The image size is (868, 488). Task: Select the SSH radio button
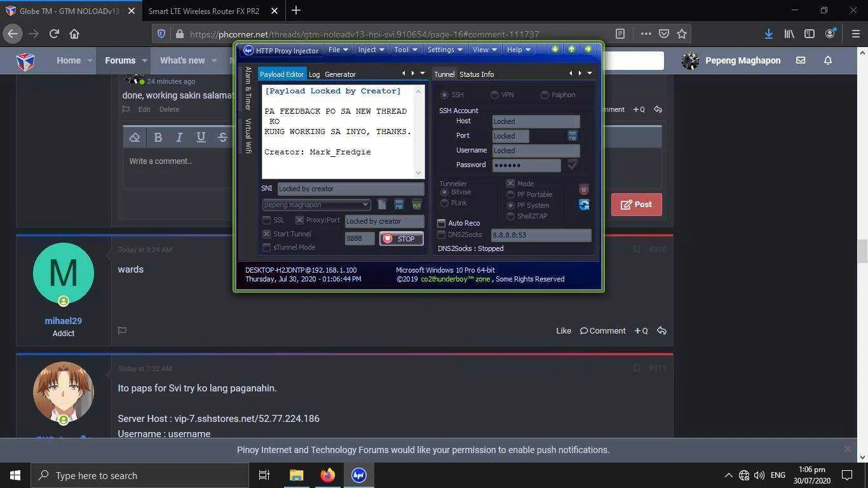[444, 95]
